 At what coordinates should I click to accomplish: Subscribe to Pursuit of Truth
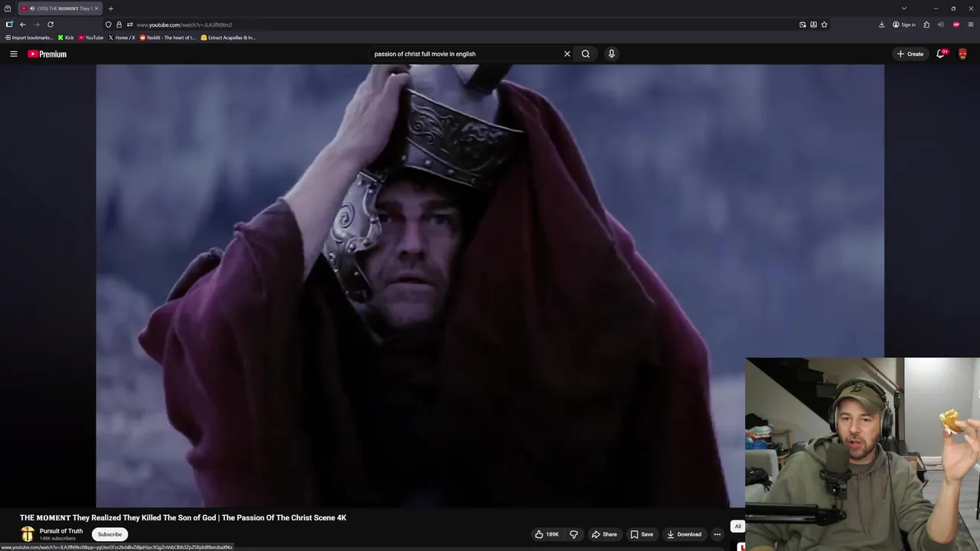(x=109, y=534)
